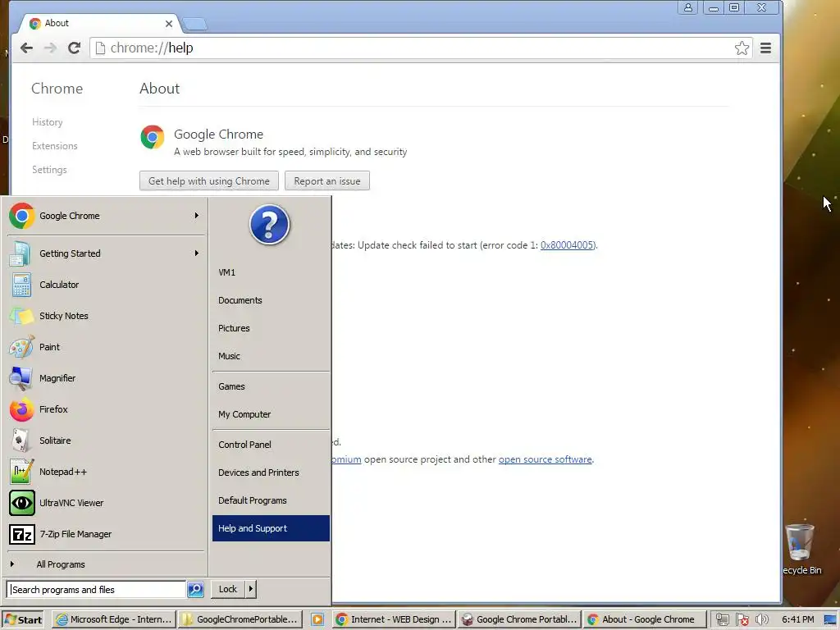Open the shutdown options arrow beside Lock
Screen dimensions: 840x630
pyautogui.click(x=251, y=589)
